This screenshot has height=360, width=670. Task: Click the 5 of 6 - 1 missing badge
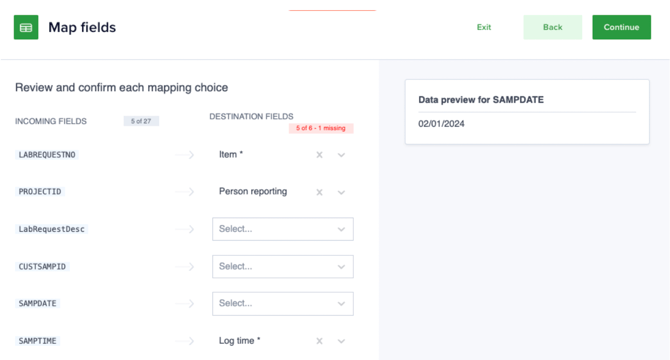click(x=321, y=128)
